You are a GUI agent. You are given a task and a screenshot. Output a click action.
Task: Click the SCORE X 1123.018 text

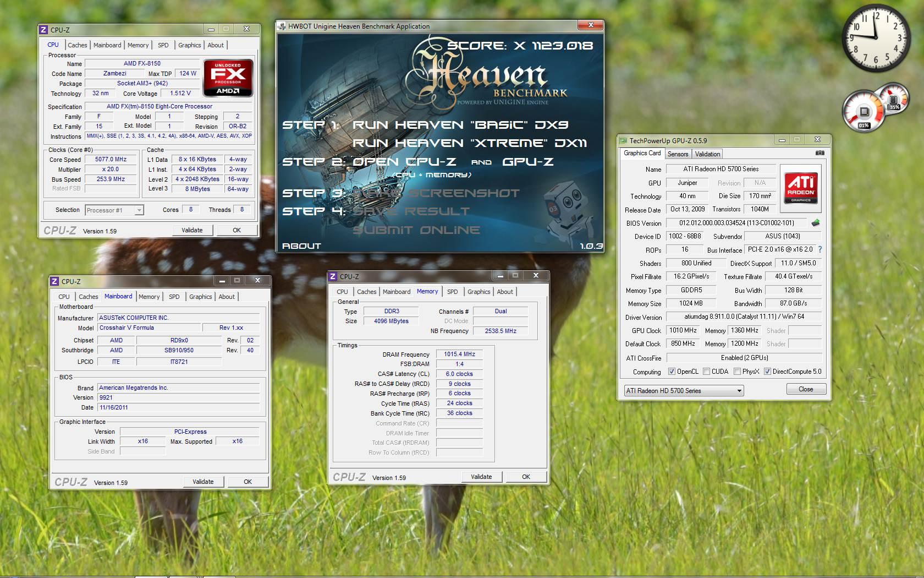520,46
